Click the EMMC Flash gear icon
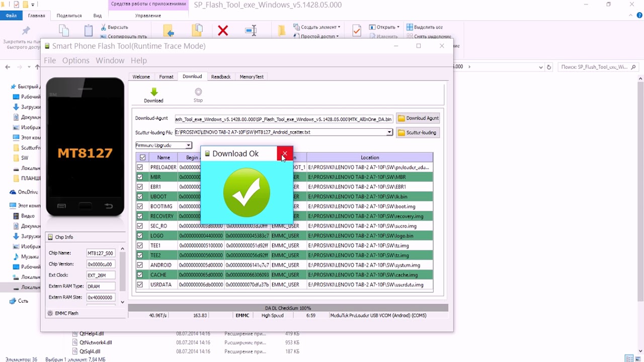Image resolution: width=644 pixels, height=362 pixels. pos(50,313)
